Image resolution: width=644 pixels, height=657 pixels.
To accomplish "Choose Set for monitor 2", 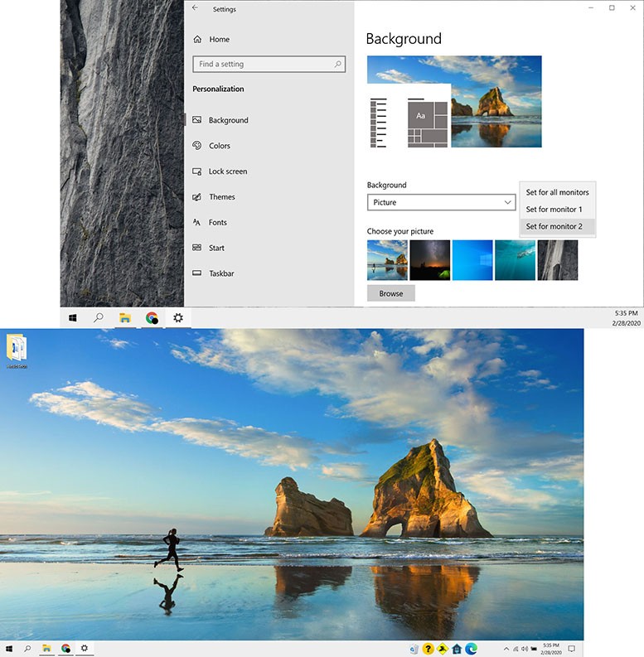I will (557, 226).
